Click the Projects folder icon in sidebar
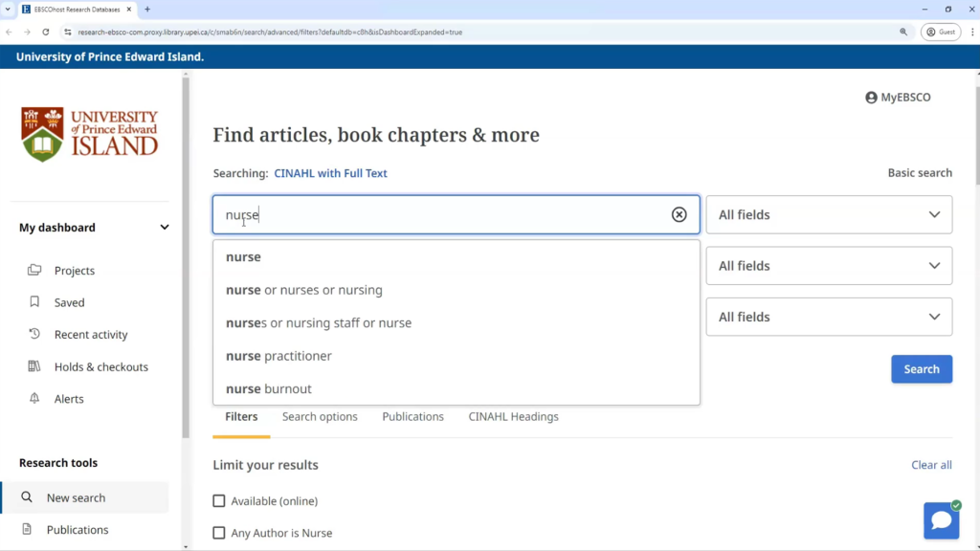This screenshot has height=551, width=980. click(34, 271)
